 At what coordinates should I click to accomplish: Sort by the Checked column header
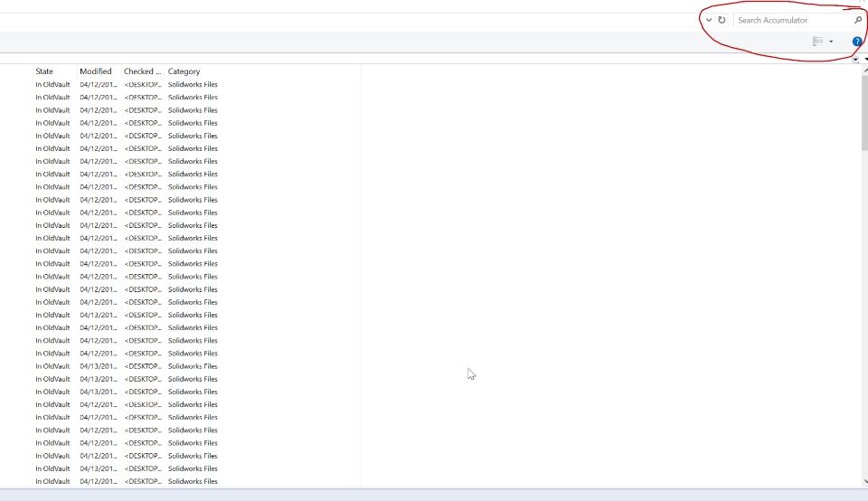[142, 71]
